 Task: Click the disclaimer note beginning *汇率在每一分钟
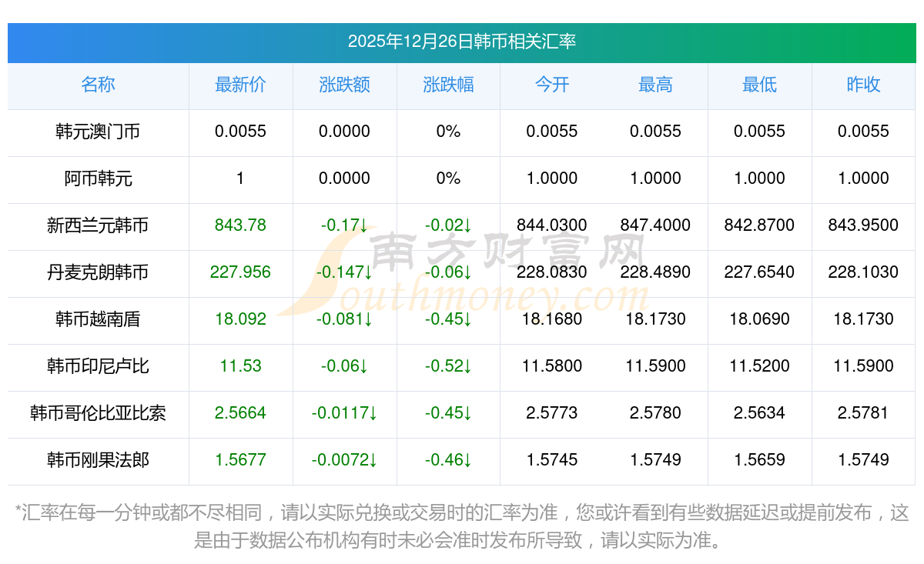coord(461,526)
